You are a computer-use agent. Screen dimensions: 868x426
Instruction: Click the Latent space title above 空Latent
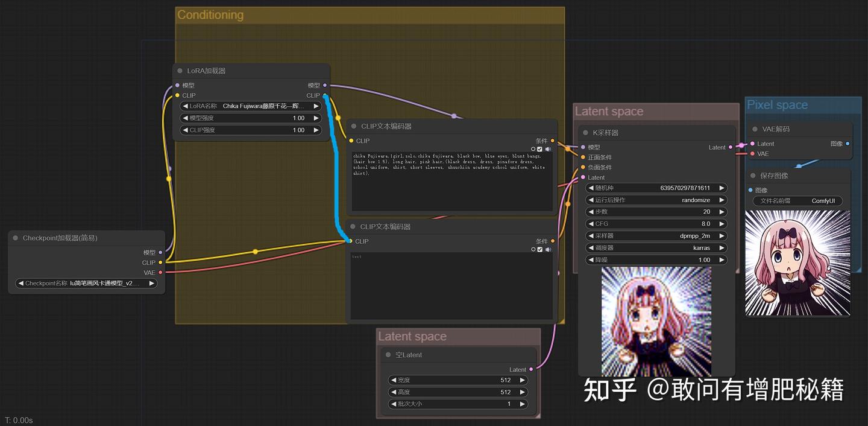coord(412,337)
